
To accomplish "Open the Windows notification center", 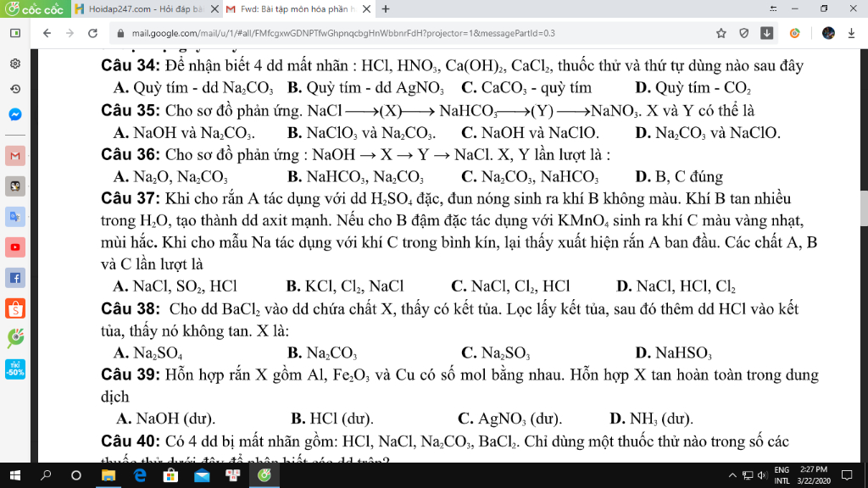I will [x=847, y=475].
